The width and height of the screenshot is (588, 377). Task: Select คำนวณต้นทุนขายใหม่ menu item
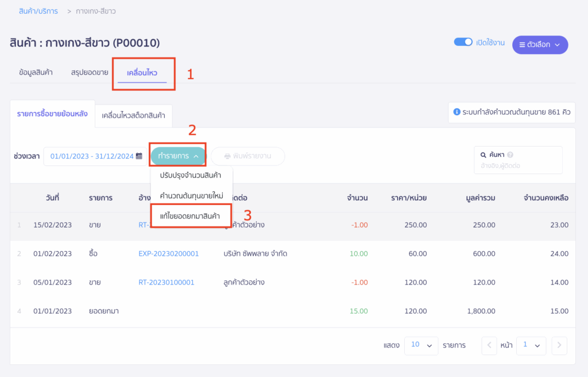[x=190, y=195]
